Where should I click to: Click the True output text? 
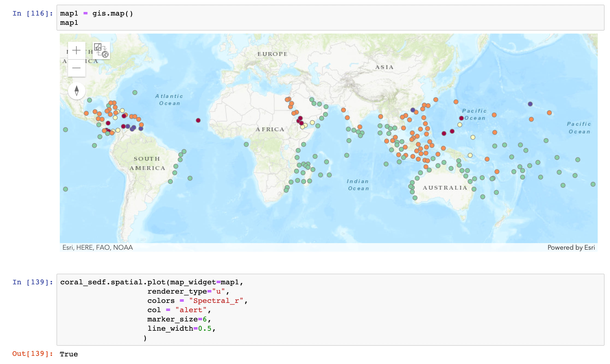point(69,354)
